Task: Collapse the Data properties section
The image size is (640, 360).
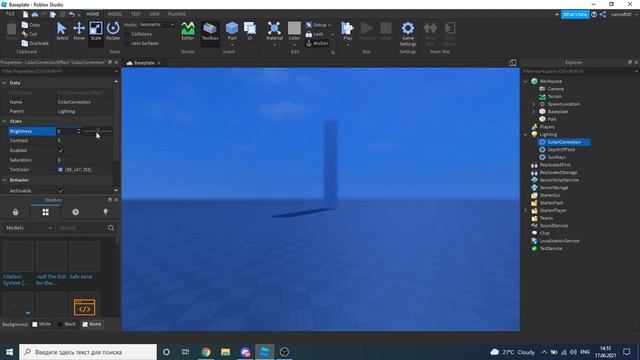Action: point(4,83)
